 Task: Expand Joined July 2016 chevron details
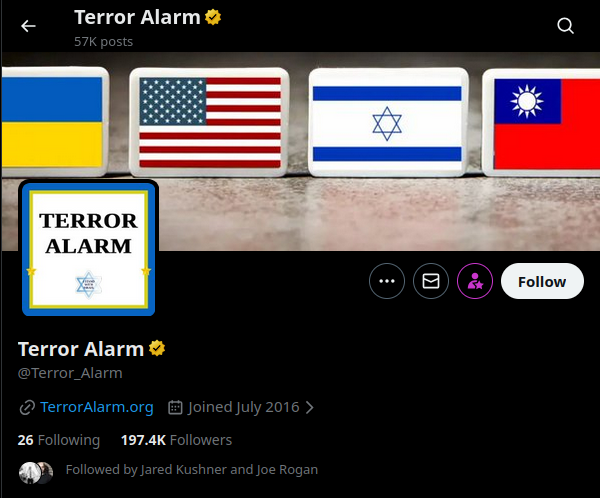click(310, 407)
